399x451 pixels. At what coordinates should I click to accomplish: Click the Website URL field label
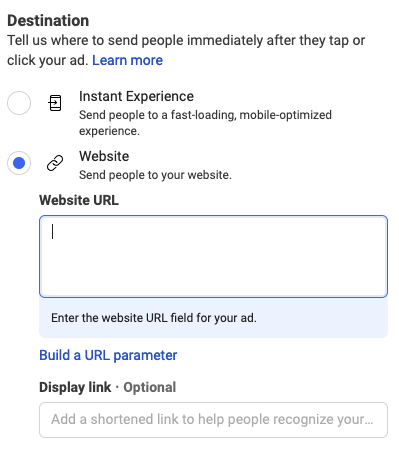[79, 200]
